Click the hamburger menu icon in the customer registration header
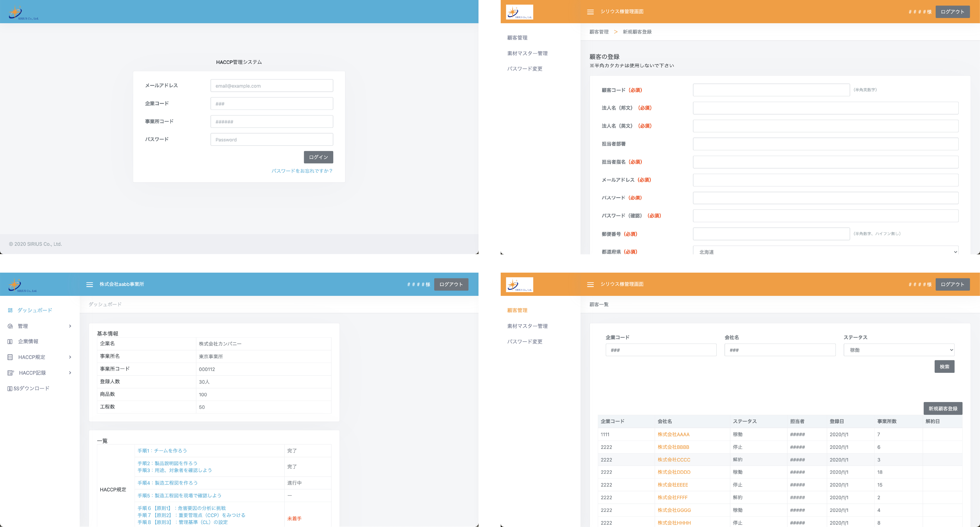This screenshot has width=980, height=527. 590,12
